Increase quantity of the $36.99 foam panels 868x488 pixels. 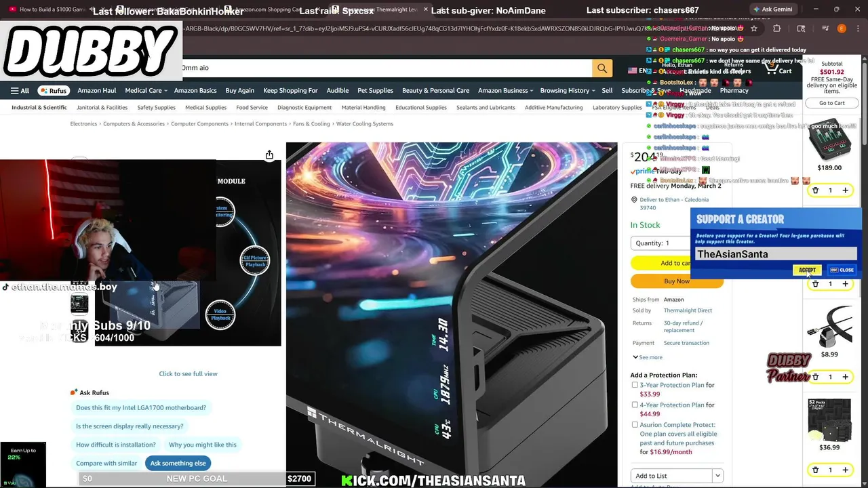pos(845,470)
